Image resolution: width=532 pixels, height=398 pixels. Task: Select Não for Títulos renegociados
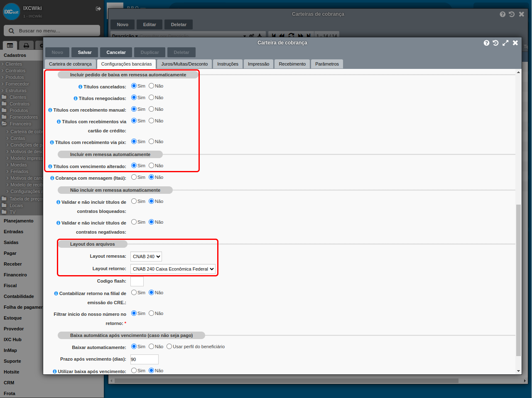coord(151,98)
